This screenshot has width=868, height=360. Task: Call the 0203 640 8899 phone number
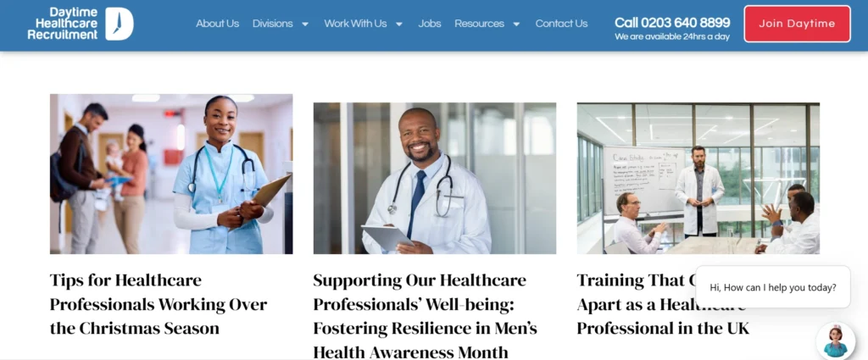tap(672, 23)
